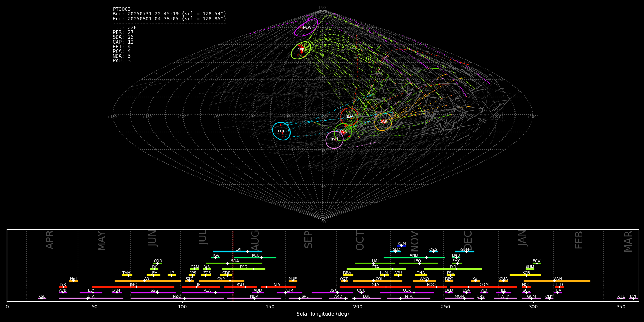Screen dimensions: 644x322
Task: Click the JXA shower label in timeline
Action: point(215,255)
